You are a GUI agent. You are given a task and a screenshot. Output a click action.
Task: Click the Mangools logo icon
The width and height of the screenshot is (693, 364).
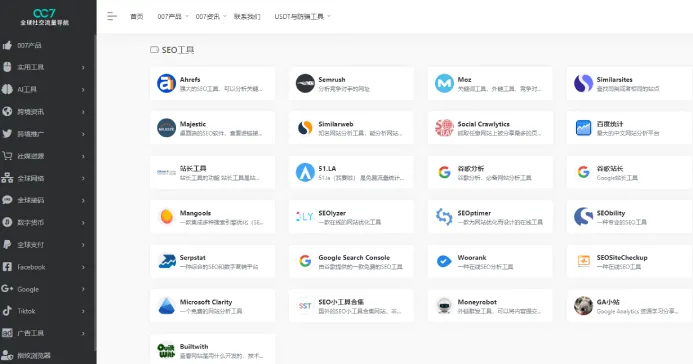[x=167, y=216]
